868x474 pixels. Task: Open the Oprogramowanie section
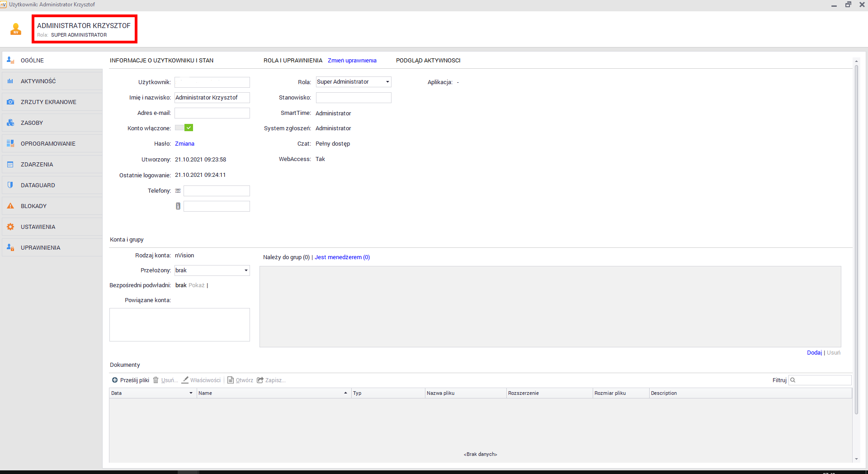pos(48,144)
